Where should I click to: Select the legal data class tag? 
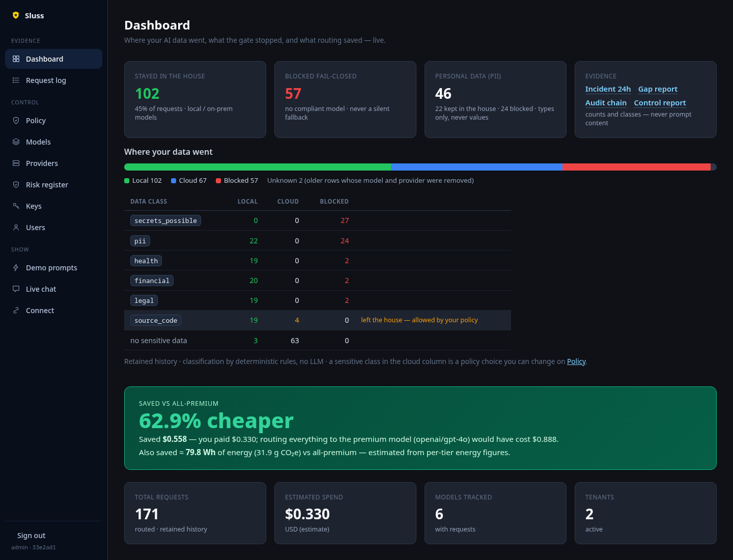144,300
